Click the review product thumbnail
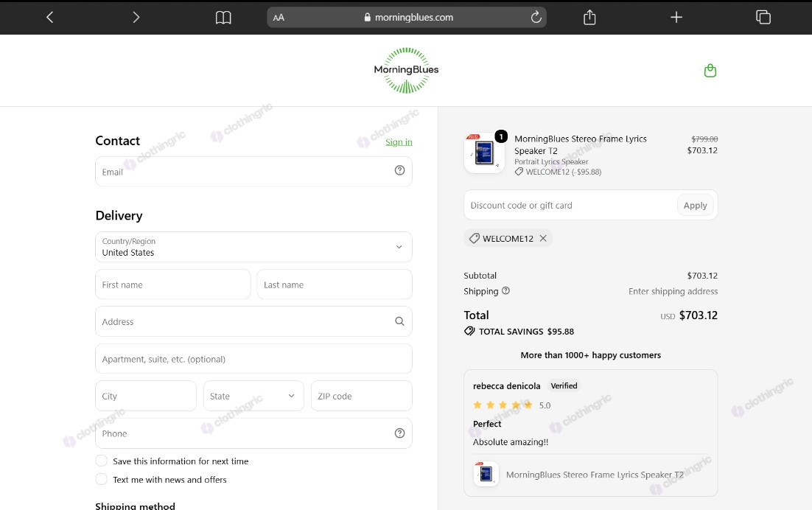Image resolution: width=812 pixels, height=510 pixels. 486,474
